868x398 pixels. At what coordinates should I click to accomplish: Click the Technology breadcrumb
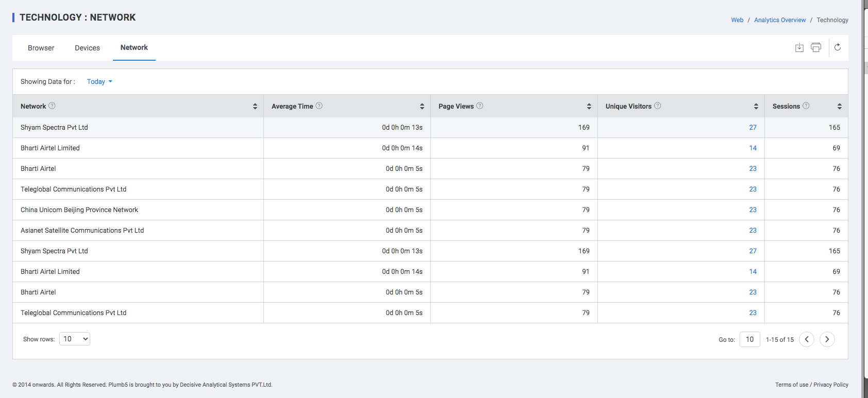[x=832, y=20]
